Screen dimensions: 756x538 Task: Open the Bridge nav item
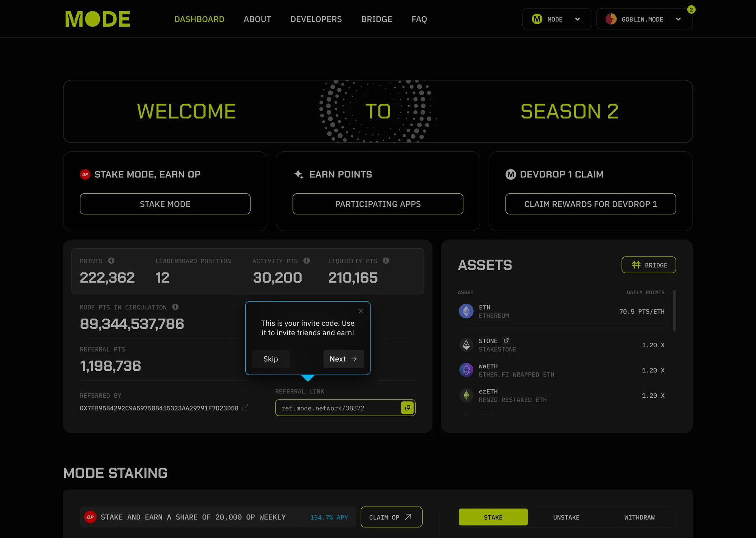(x=376, y=19)
